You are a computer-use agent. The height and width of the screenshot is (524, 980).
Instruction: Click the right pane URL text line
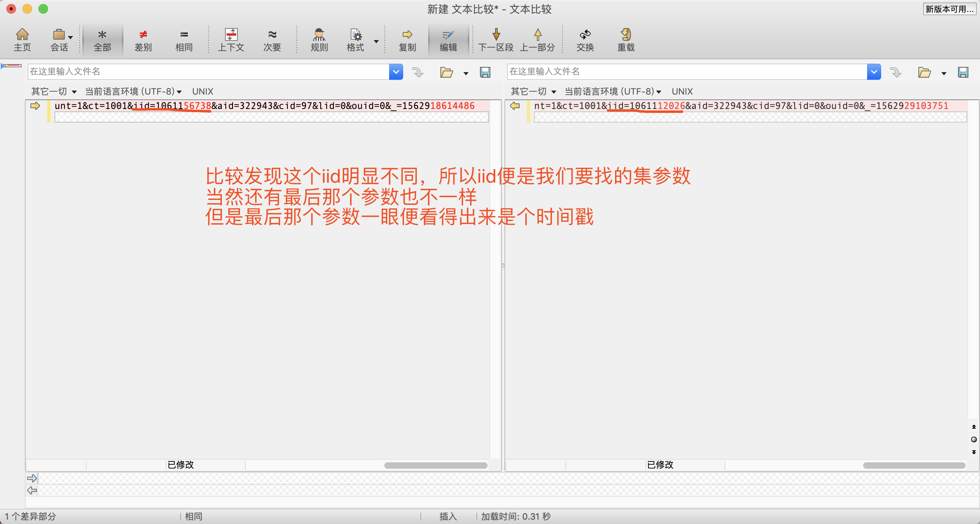coord(751,106)
